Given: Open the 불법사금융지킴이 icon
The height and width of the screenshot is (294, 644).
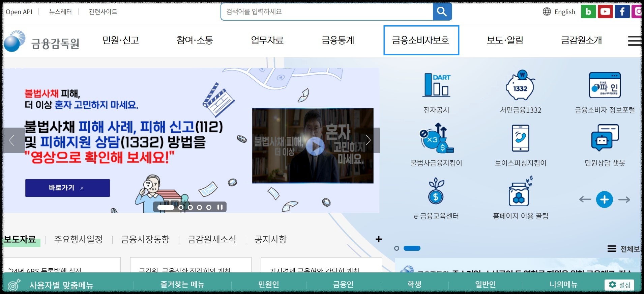Looking at the screenshot, I should tap(436, 138).
